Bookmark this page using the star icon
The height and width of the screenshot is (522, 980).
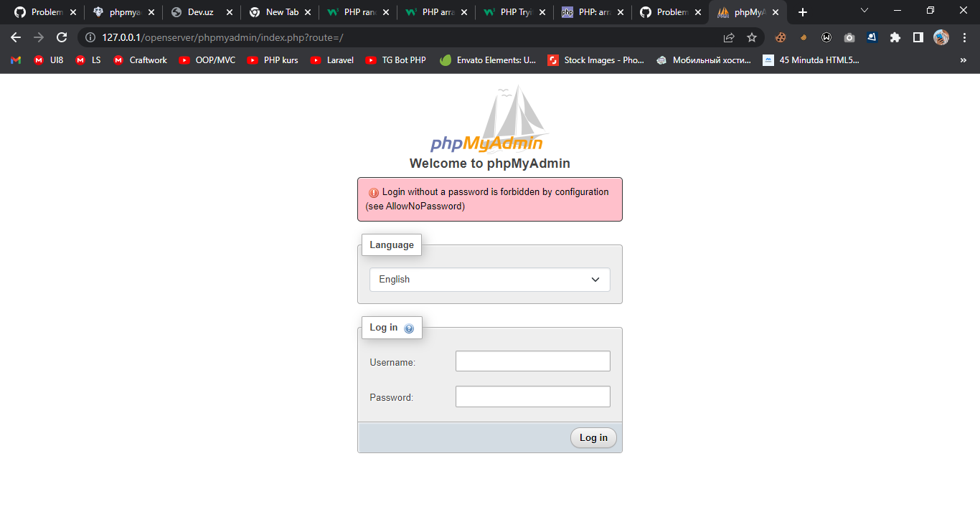751,37
